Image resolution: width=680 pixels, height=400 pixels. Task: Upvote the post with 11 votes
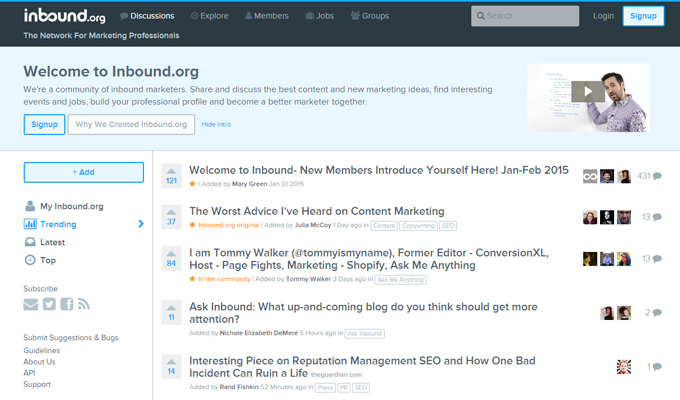(171, 312)
